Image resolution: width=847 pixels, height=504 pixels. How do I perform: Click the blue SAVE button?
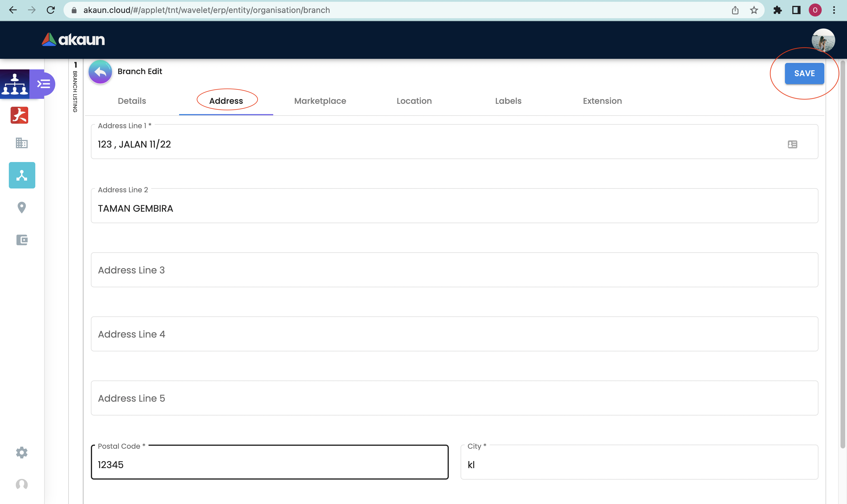point(804,73)
